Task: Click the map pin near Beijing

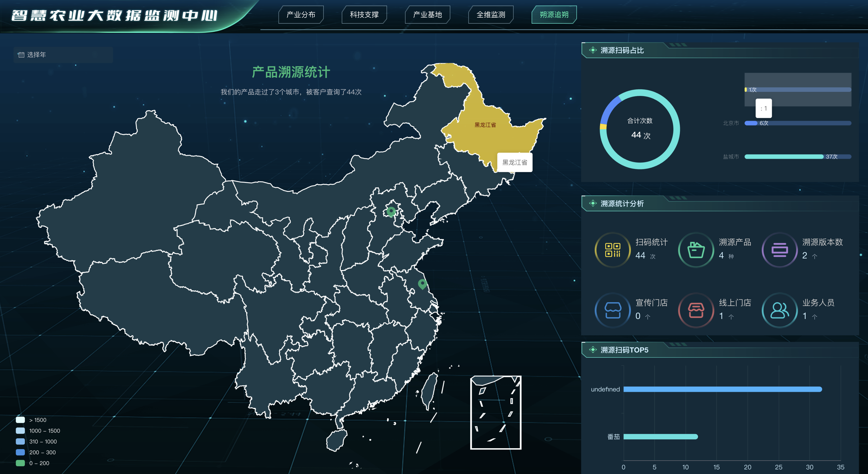Action: click(x=391, y=211)
